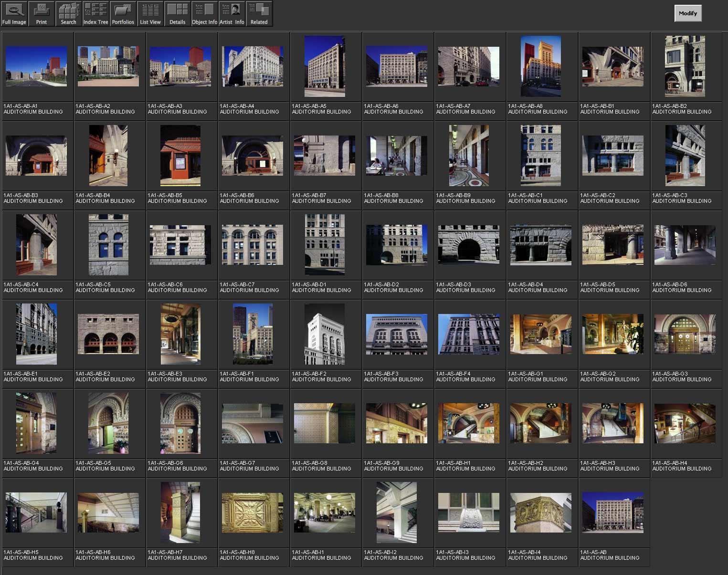Click the Print toolbar icon
This screenshot has width=728, height=575.
(42, 14)
